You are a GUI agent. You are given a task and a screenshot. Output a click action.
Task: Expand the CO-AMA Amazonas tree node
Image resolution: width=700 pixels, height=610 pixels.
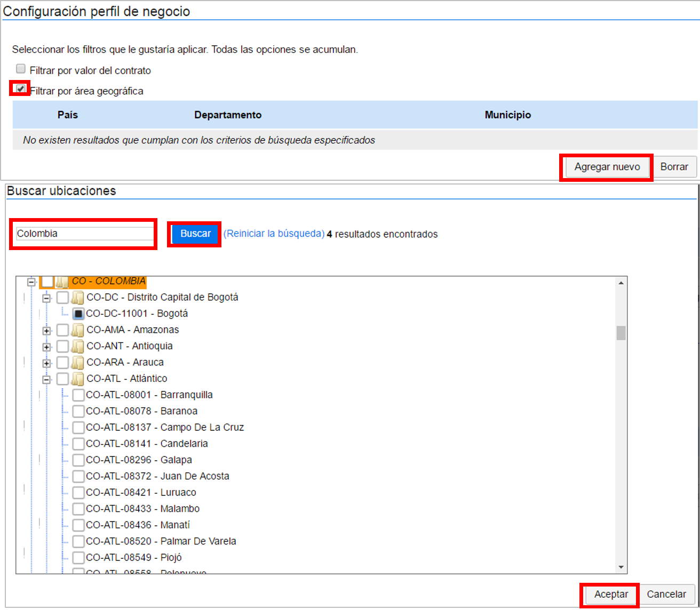point(47,331)
